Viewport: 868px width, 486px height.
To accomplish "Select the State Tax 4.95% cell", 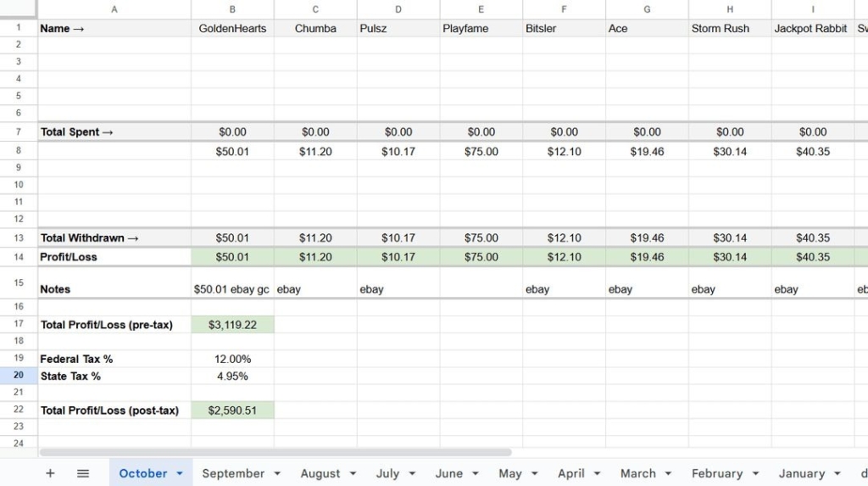I will pyautogui.click(x=232, y=376).
